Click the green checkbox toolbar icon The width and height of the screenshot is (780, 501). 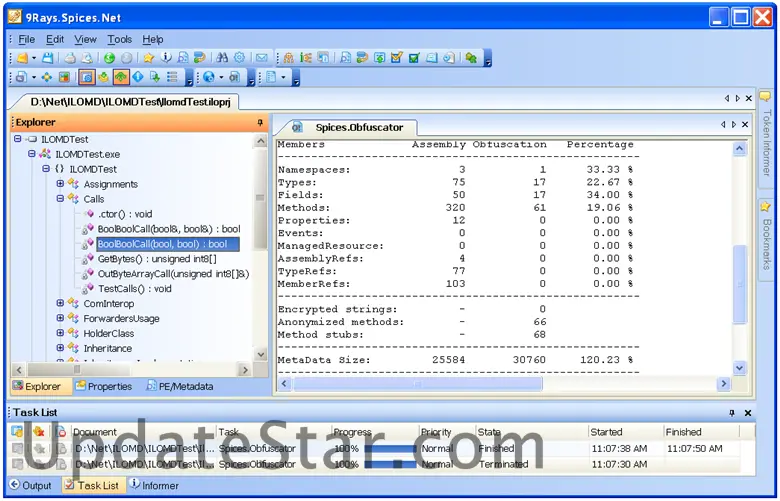click(x=414, y=58)
